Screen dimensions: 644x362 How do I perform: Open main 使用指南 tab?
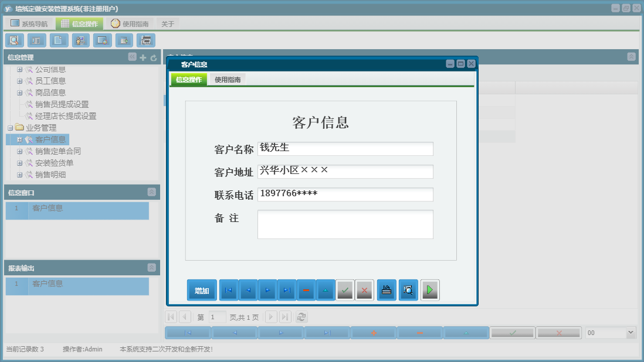click(x=130, y=23)
